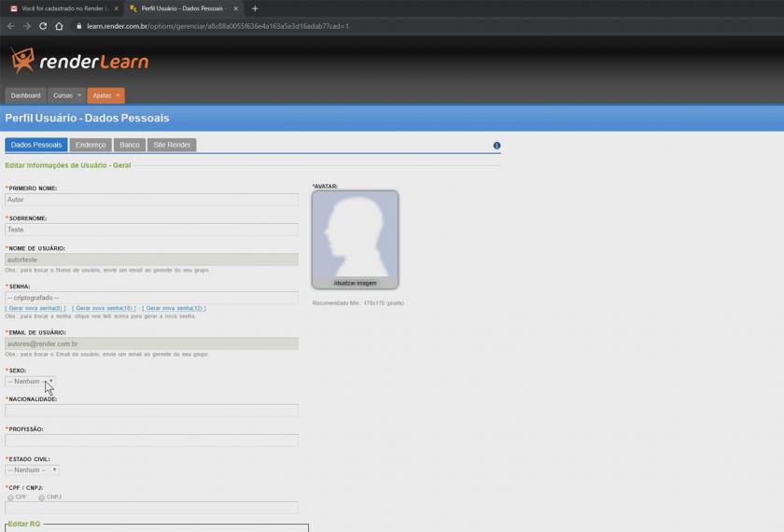
Task: Open a new browser tab
Action: tap(255, 8)
